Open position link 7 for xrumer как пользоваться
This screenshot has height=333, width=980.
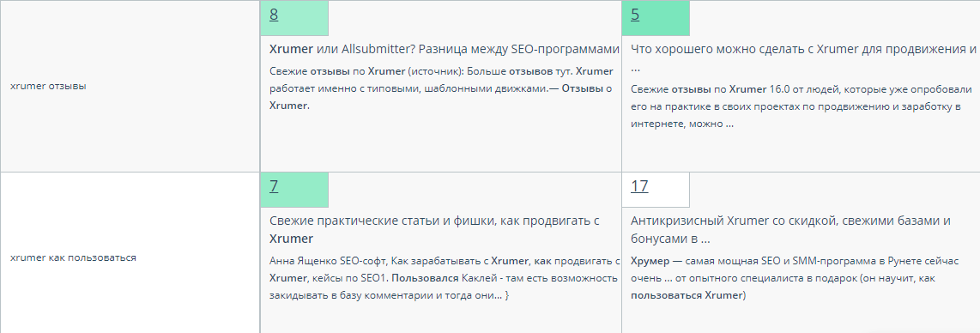pos(274,186)
